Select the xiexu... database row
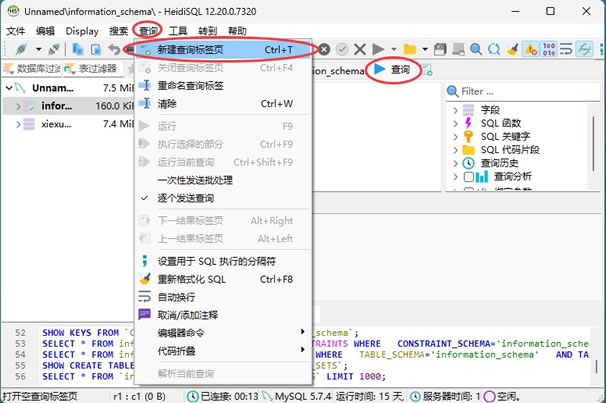 point(68,124)
